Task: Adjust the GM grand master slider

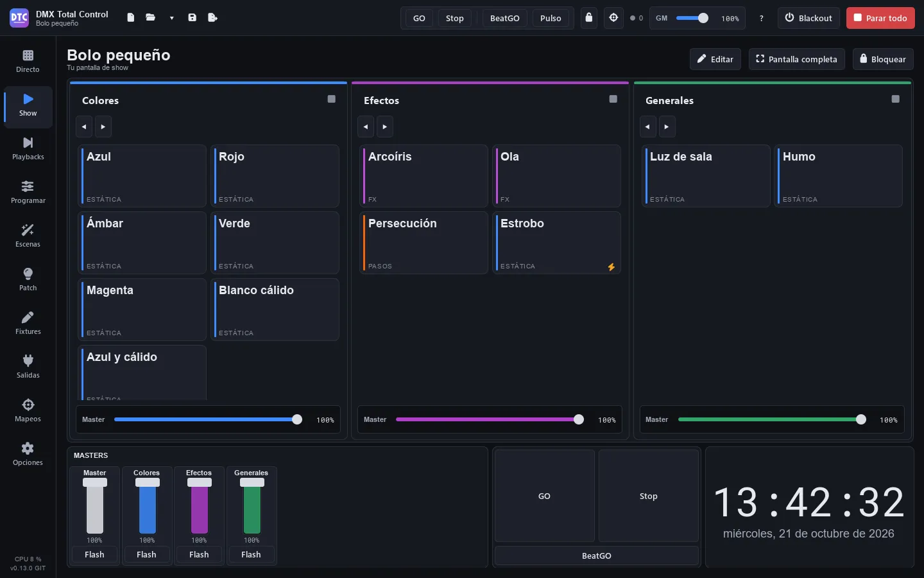Action: point(692,18)
